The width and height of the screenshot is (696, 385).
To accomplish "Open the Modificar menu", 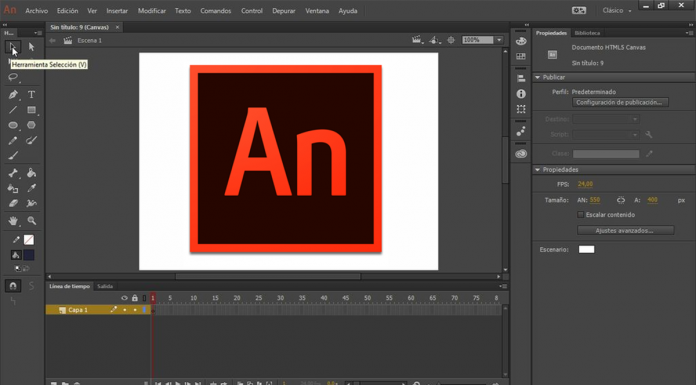I will pos(152,11).
